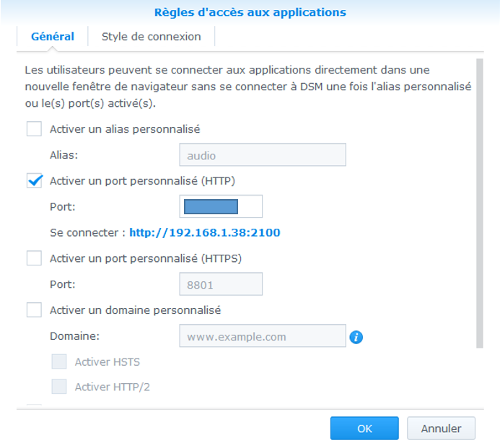The width and height of the screenshot is (500, 448).
Task: Click the Alias: label
Action: (x=63, y=155)
